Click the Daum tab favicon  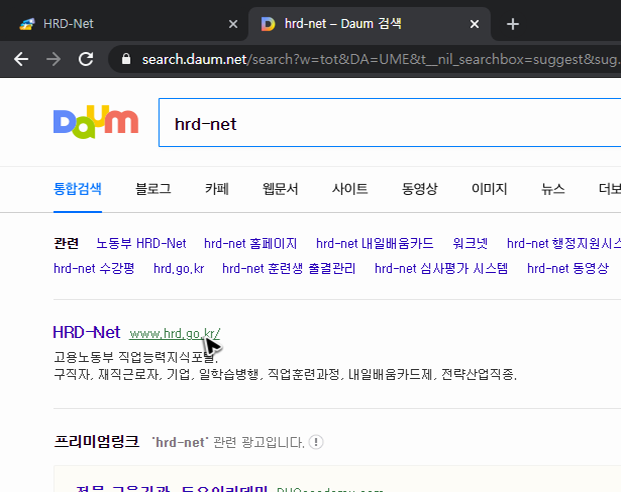click(268, 24)
